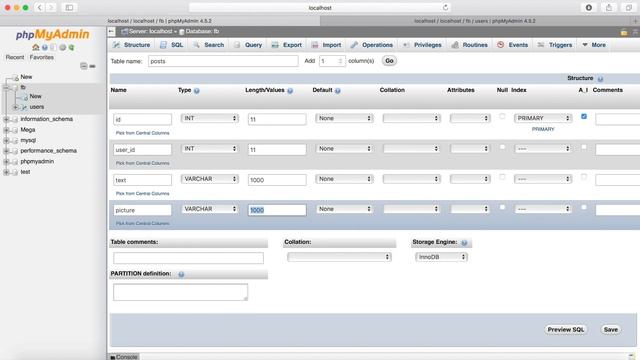The width and height of the screenshot is (640, 360).
Task: Open Safari share button
Action: click(x=609, y=7)
